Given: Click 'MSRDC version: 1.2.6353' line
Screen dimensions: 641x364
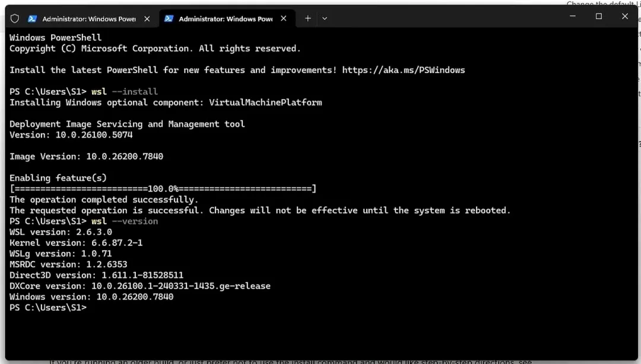Looking at the screenshot, I should click(x=68, y=264).
